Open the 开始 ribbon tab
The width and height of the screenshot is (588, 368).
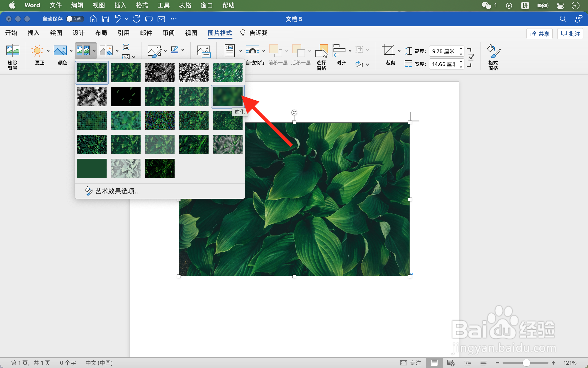pos(11,33)
